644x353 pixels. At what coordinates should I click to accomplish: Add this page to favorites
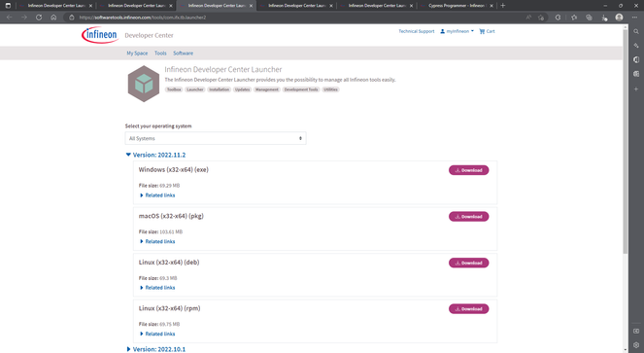541,18
